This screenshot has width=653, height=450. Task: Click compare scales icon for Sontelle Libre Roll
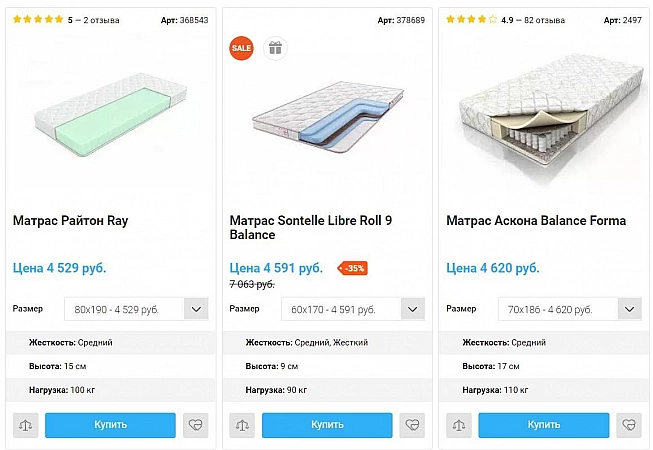tap(242, 425)
